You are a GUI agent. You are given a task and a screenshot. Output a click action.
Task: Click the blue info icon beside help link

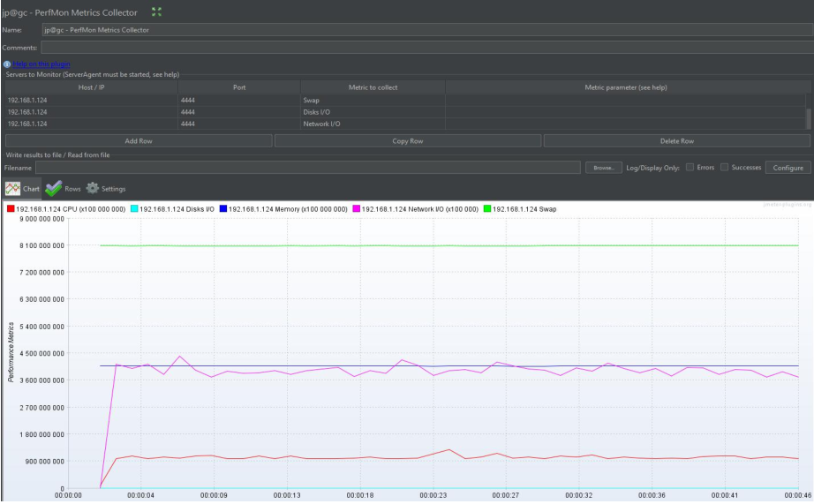(7, 64)
